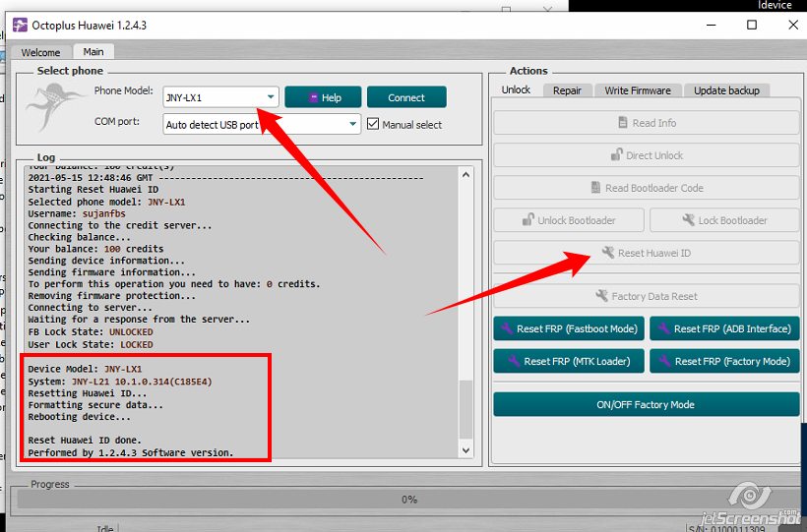This screenshot has height=532, width=807.
Task: Click the Read Bootloader Code page icon
Action: click(x=595, y=187)
